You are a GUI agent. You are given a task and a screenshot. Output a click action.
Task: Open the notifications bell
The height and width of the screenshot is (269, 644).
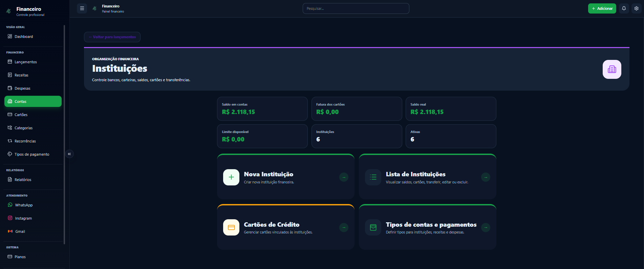624,8
